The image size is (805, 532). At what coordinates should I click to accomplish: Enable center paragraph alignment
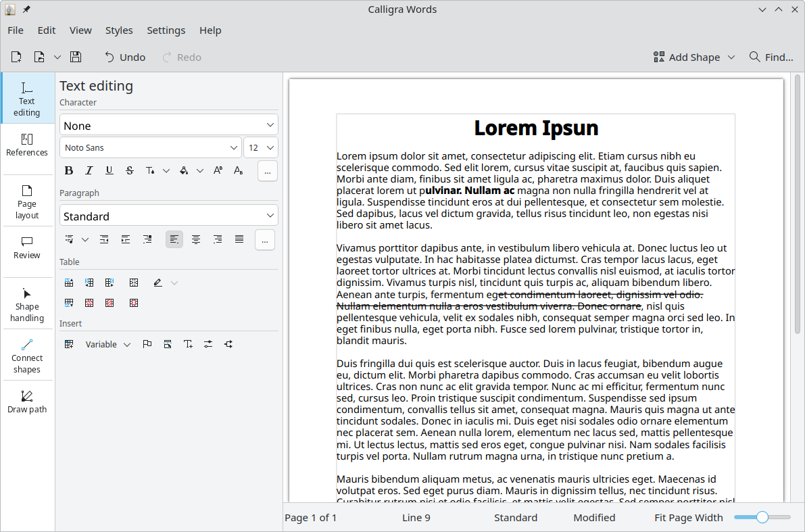tap(196, 239)
